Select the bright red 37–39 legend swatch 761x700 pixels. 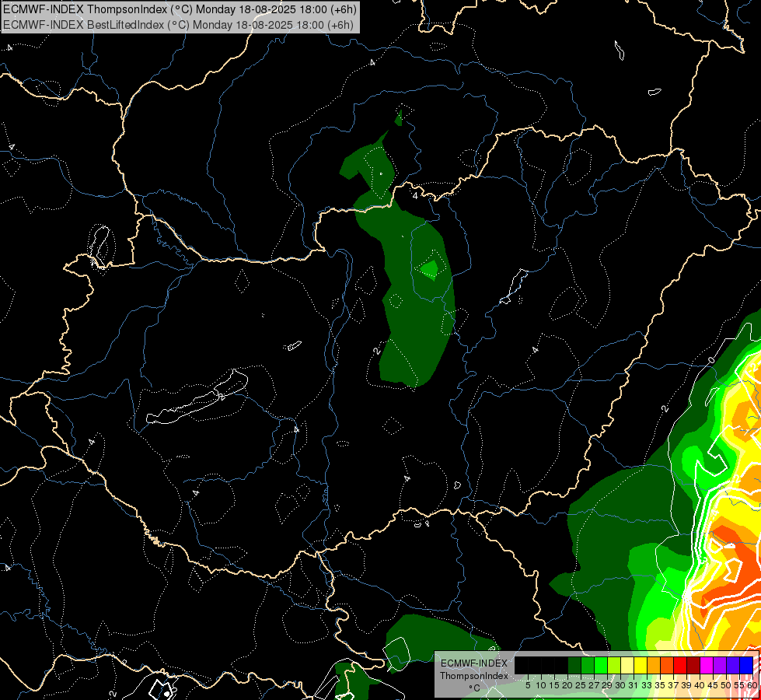click(x=680, y=665)
